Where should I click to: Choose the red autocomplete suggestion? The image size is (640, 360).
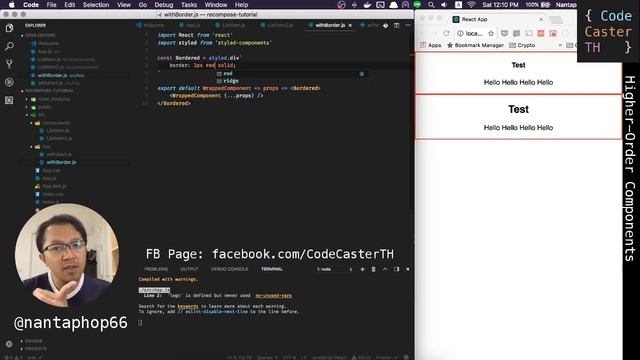pos(228,74)
